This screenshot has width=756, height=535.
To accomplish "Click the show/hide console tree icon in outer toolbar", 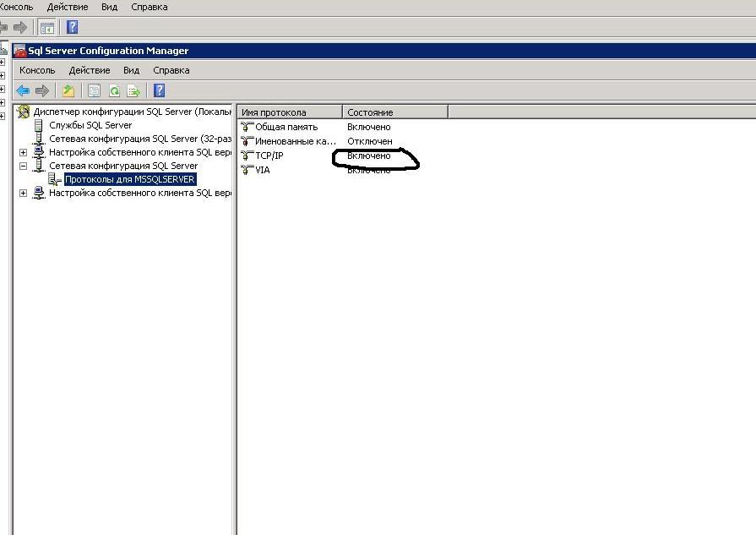I will [46, 28].
